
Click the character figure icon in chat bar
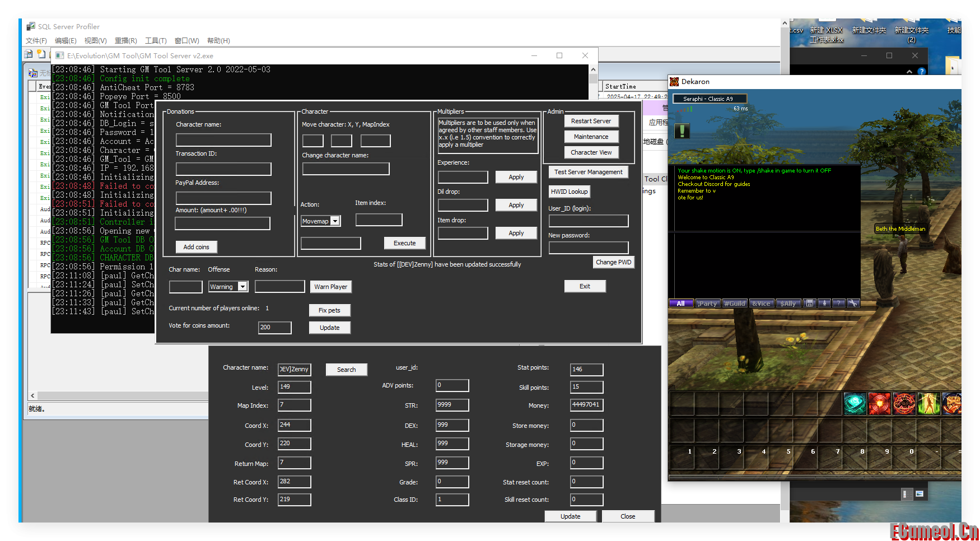[x=824, y=303]
